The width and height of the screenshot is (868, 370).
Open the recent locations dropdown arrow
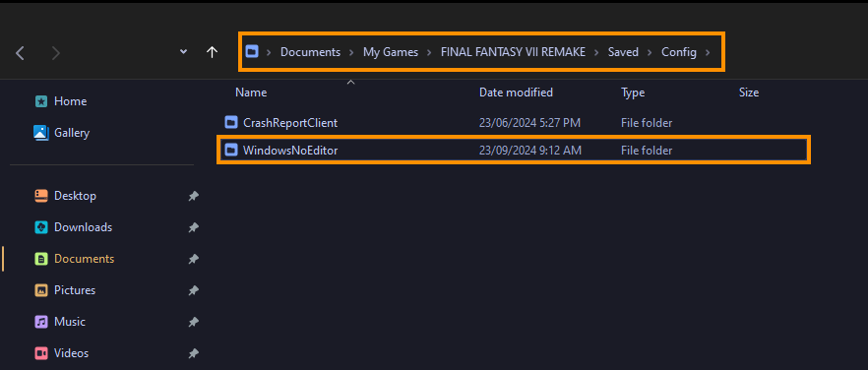coord(184,52)
